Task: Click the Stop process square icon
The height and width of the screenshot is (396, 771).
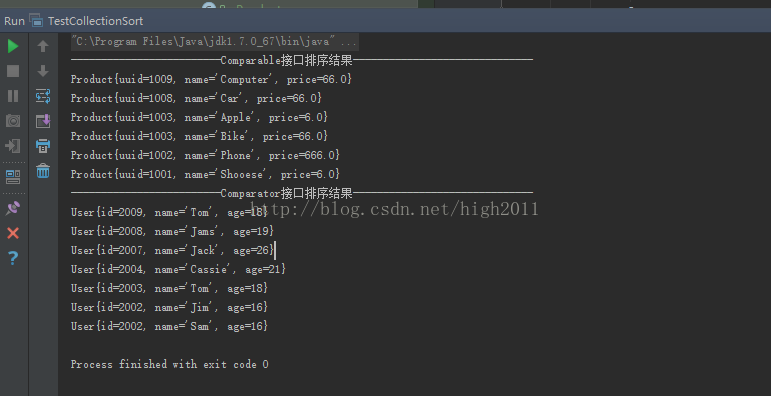Action: coord(13,71)
